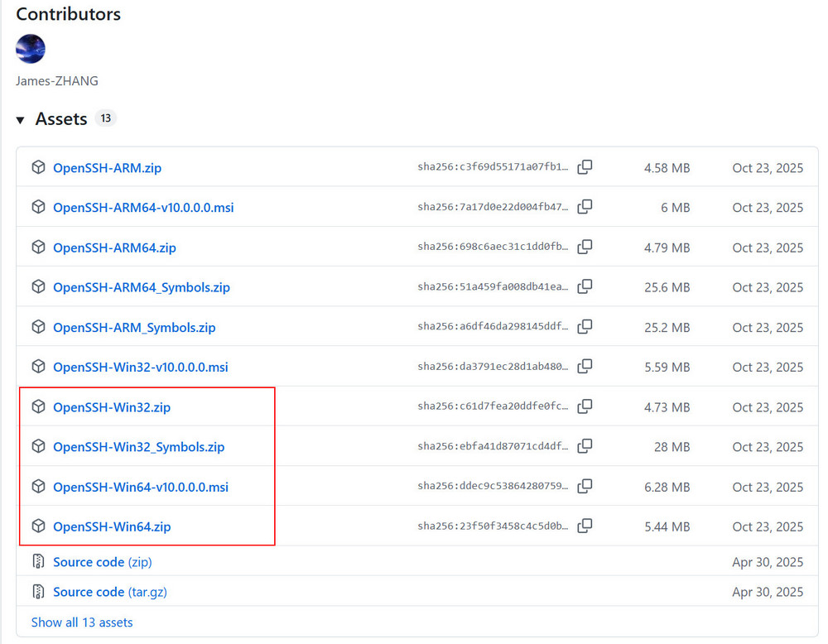This screenshot has height=644, width=828.
Task: Select the sha256:c3f69d55171a07fb1… hash text
Action: point(493,167)
